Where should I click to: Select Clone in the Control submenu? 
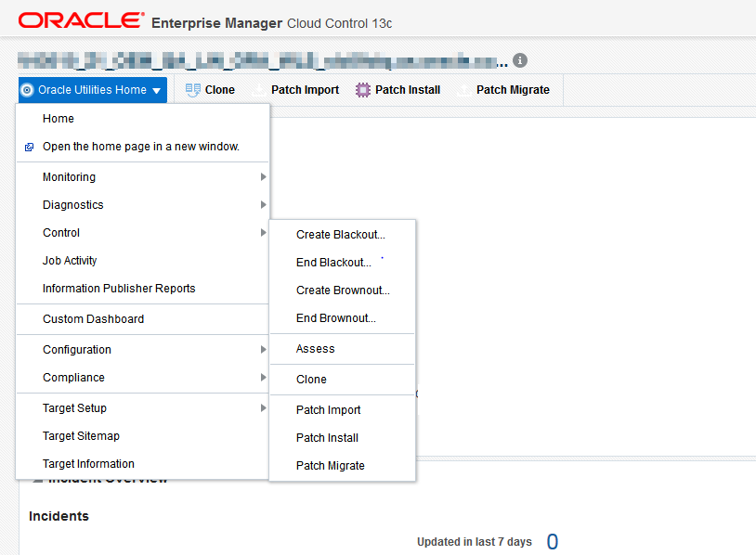tap(343, 380)
